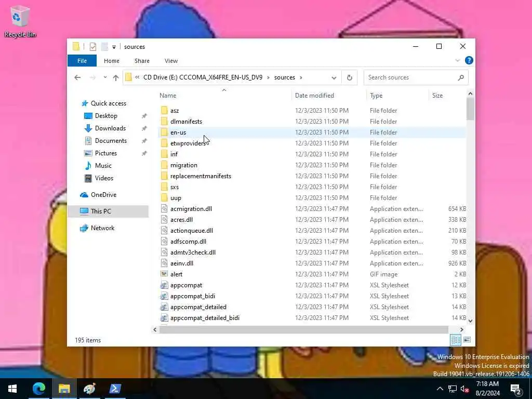Open Help with the question mark icon
Screen dimensions: 532x399
(469, 60)
